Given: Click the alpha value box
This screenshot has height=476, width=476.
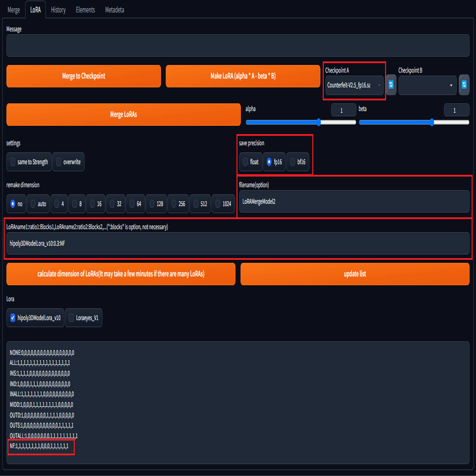Looking at the screenshot, I should (343, 110).
